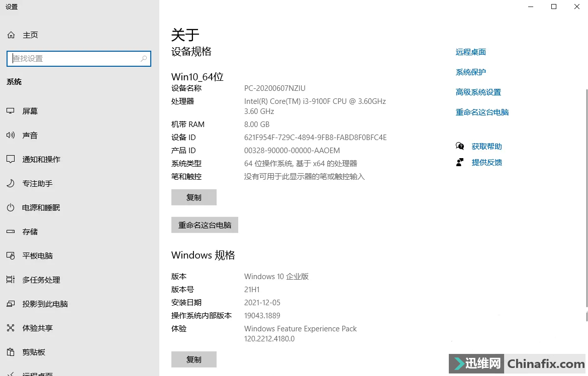
Task: Click 64 位操作系统 system type value
Action: [x=301, y=163]
